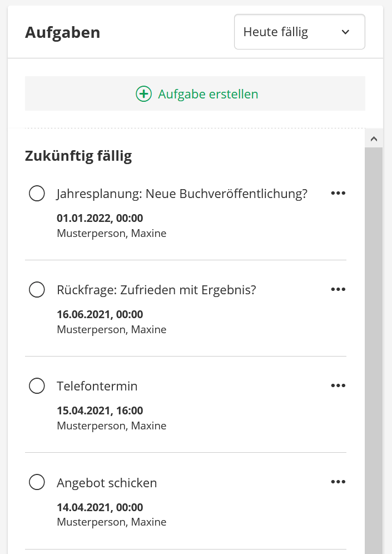Screen dimensions: 392x554
Task: Show more options for 'Telefontermin'
Action: pyautogui.click(x=338, y=385)
